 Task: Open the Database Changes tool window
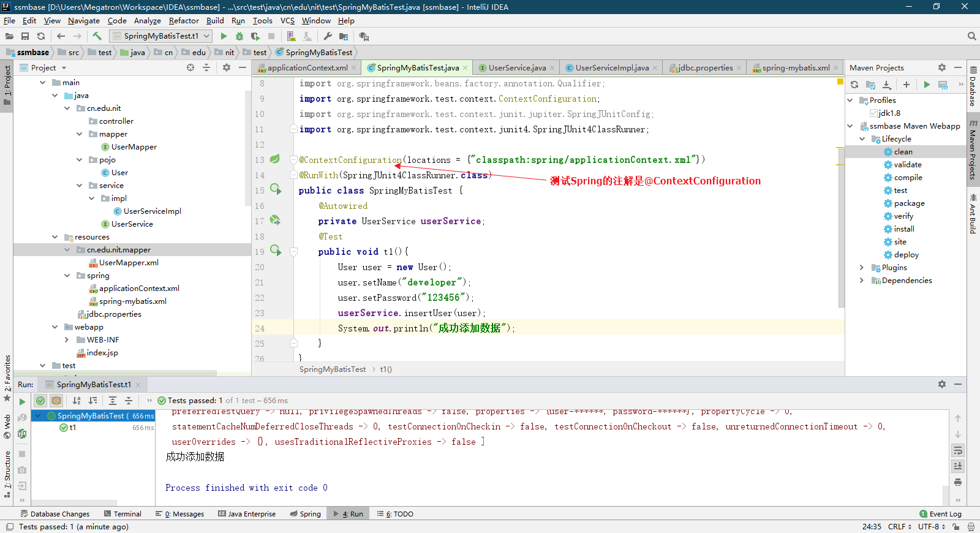[55, 514]
